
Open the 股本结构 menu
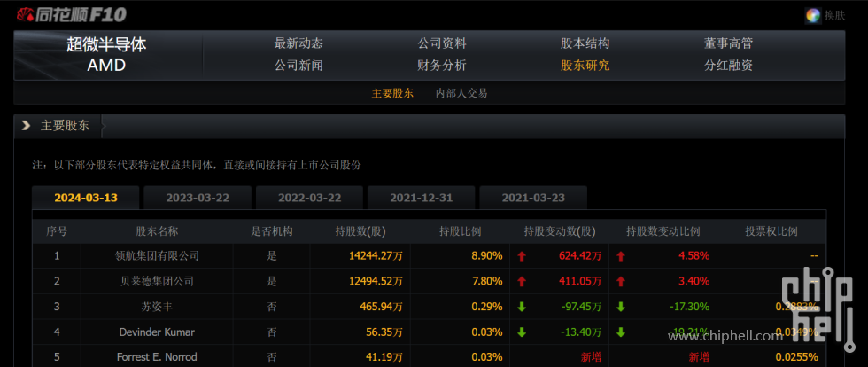click(x=585, y=43)
